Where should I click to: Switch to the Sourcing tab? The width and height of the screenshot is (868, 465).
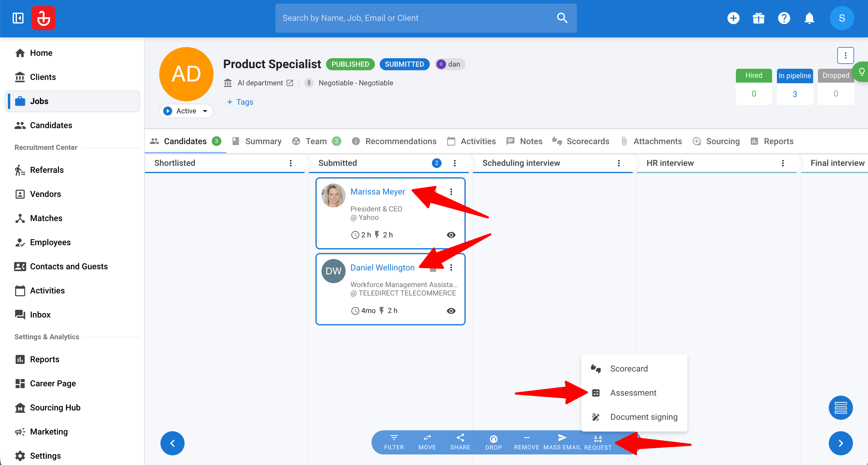716,141
